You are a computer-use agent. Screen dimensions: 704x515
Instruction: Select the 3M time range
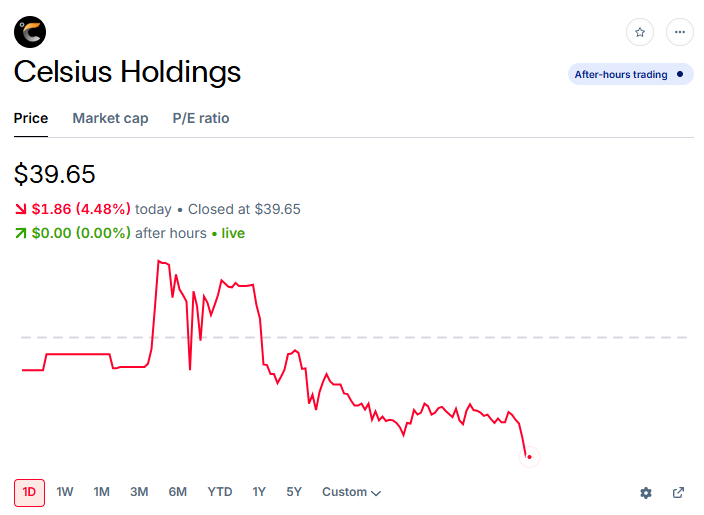click(139, 492)
